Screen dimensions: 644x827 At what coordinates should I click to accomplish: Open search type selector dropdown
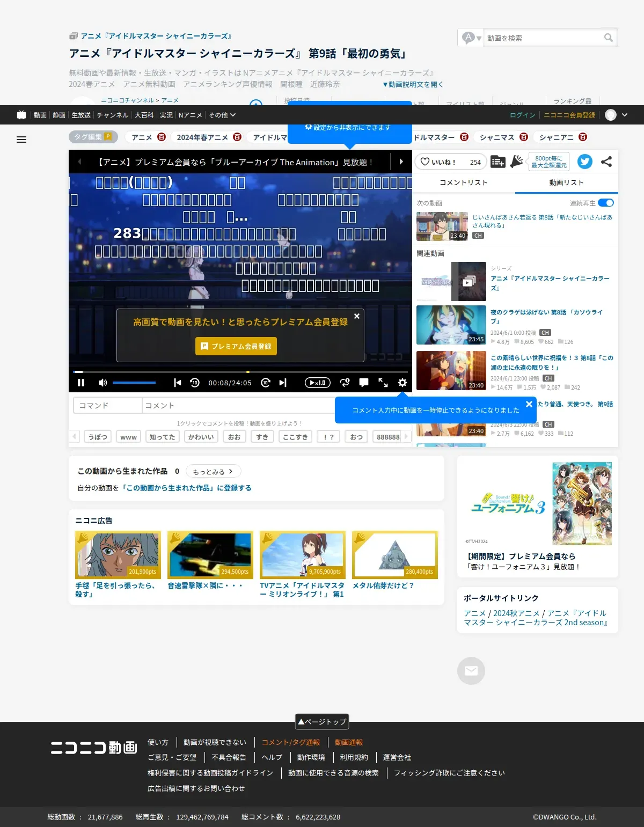tap(472, 38)
